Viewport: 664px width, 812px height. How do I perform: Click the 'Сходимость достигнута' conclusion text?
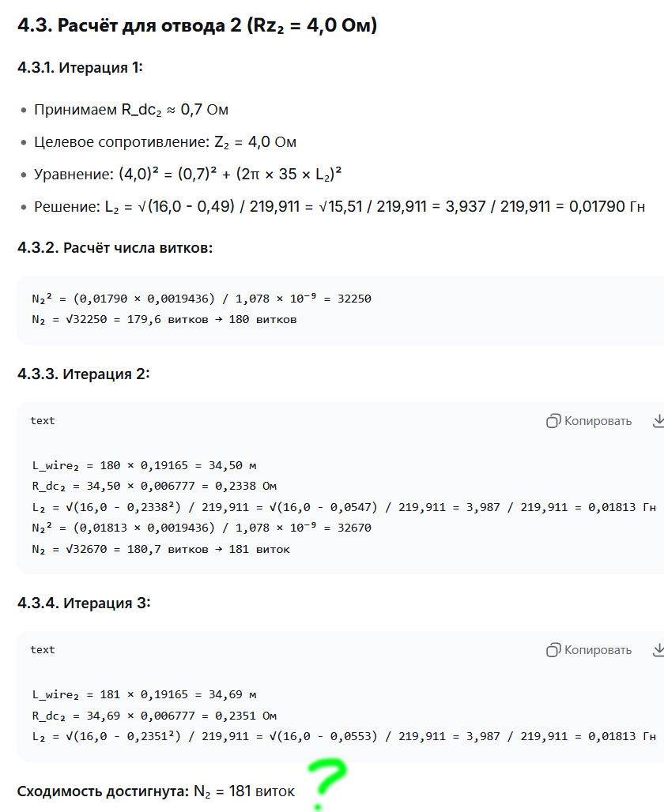pyautogui.click(x=156, y=791)
